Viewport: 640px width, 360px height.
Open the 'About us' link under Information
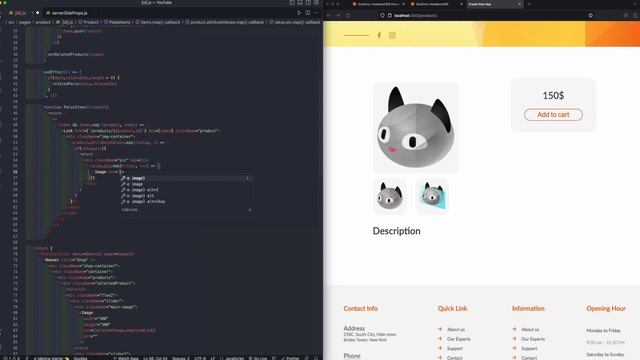point(530,329)
